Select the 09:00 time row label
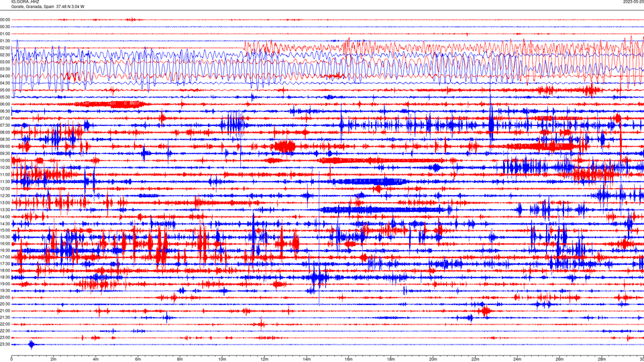Image resolution: width=644 pixels, height=362 pixels. coord(5,147)
